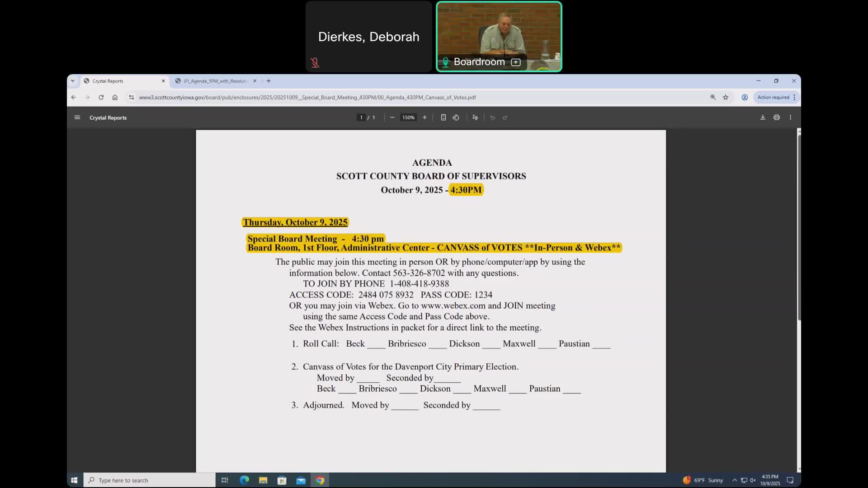
Task: Click the PDF download icon
Action: (763, 117)
